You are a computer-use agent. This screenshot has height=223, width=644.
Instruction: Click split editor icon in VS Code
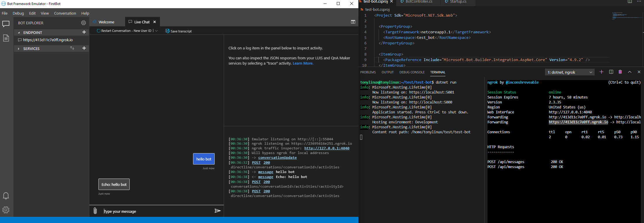click(x=630, y=1)
